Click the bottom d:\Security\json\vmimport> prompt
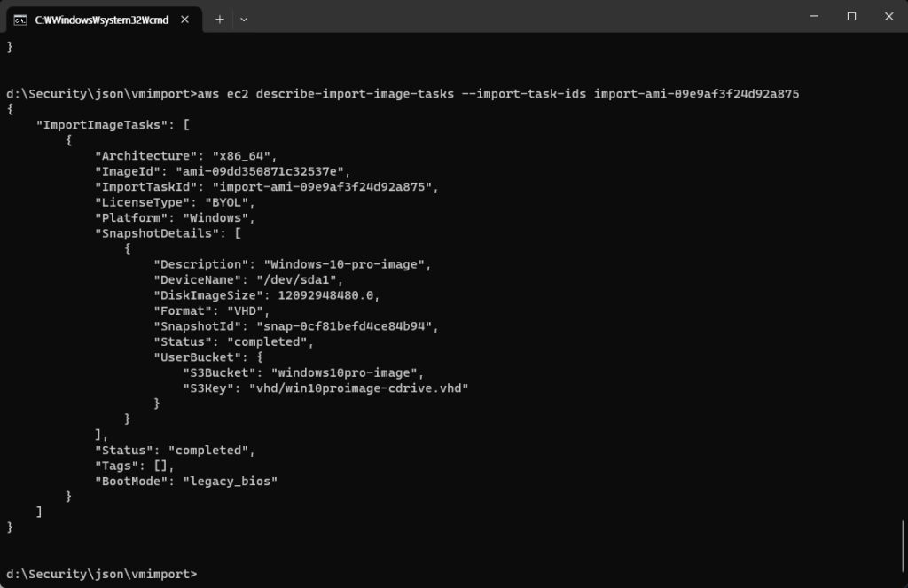The height and width of the screenshot is (588, 908). coord(102,574)
